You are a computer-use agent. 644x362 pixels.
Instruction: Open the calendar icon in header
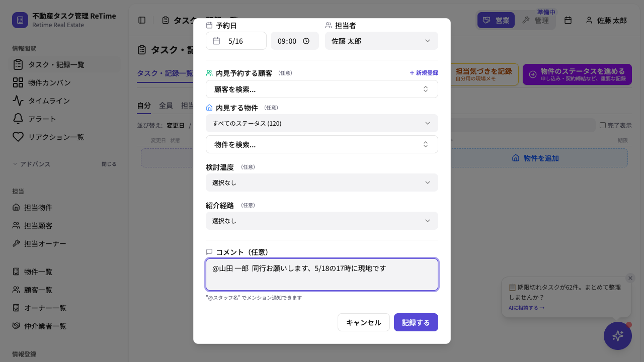pyautogui.click(x=568, y=20)
